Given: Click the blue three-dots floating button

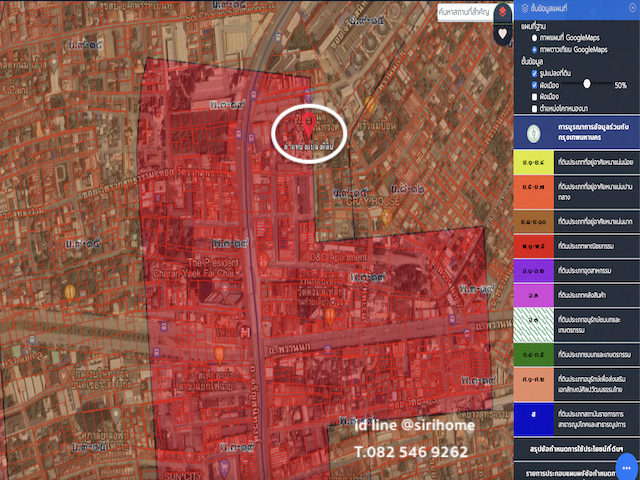Looking at the screenshot, I should pyautogui.click(x=627, y=466).
